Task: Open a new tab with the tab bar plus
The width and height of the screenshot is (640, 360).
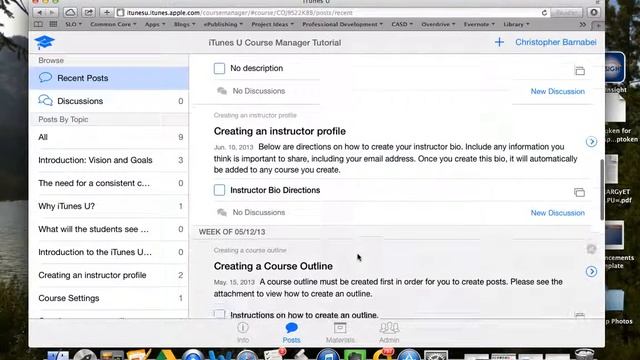Action: tap(598, 25)
